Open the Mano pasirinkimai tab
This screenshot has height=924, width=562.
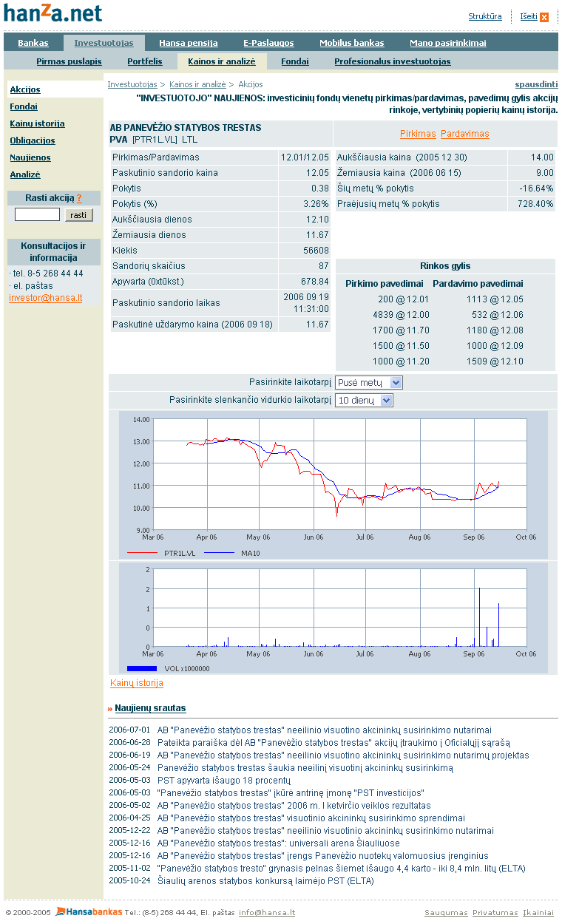[x=448, y=43]
